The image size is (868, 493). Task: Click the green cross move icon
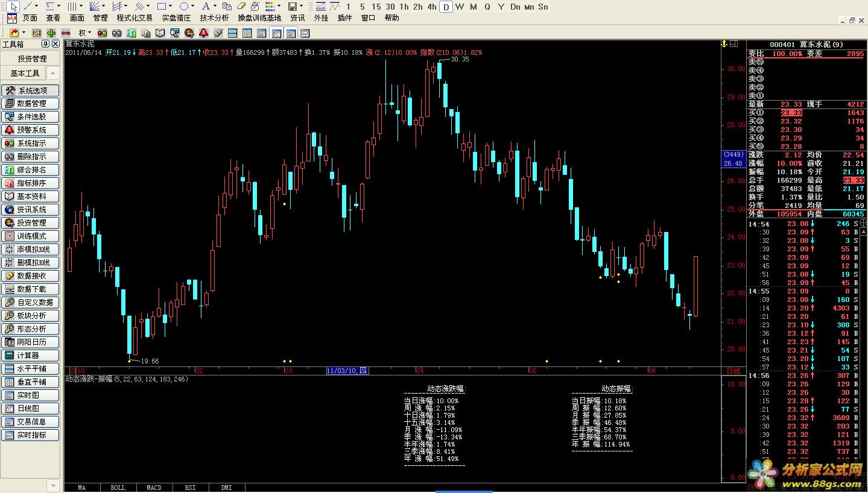point(51,33)
